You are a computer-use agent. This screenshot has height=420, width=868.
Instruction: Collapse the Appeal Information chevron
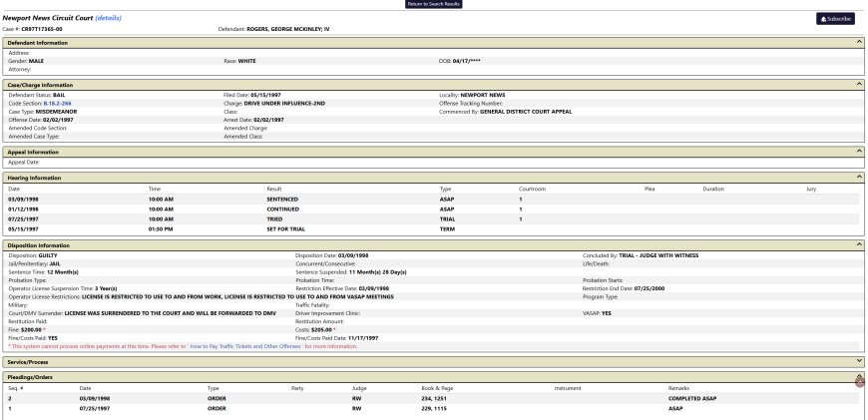tap(859, 152)
